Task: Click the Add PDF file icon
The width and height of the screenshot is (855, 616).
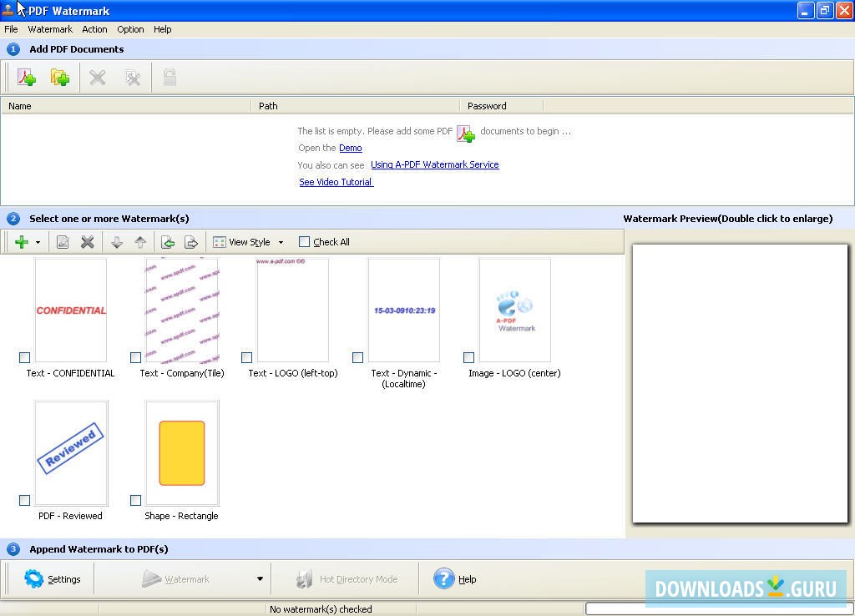Action: (x=27, y=78)
